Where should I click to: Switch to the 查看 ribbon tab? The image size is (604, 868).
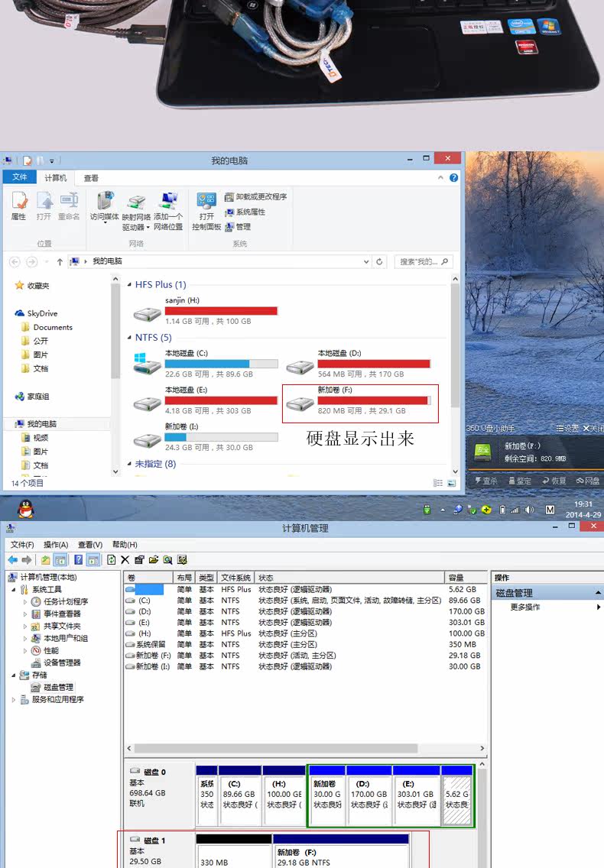91,178
